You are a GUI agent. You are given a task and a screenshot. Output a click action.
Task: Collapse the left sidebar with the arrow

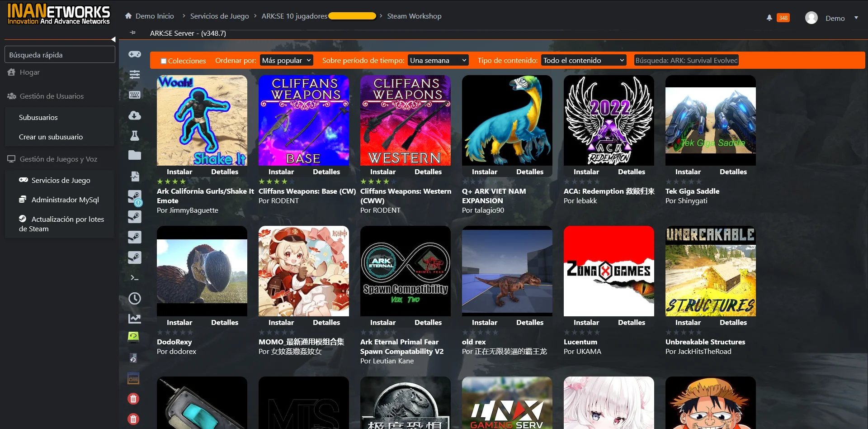pyautogui.click(x=113, y=39)
